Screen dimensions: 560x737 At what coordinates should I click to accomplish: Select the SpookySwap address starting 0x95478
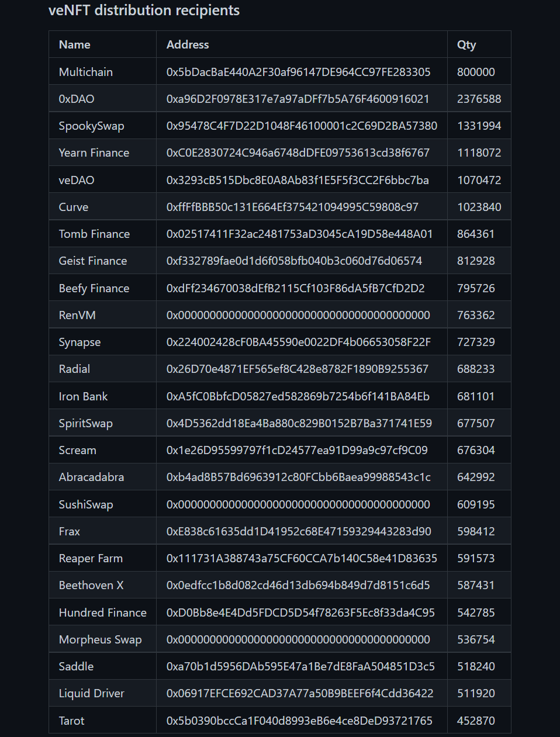coord(302,126)
